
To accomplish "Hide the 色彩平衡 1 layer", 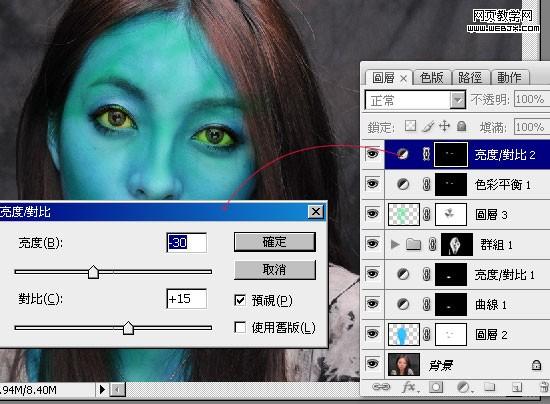I will 373,184.
